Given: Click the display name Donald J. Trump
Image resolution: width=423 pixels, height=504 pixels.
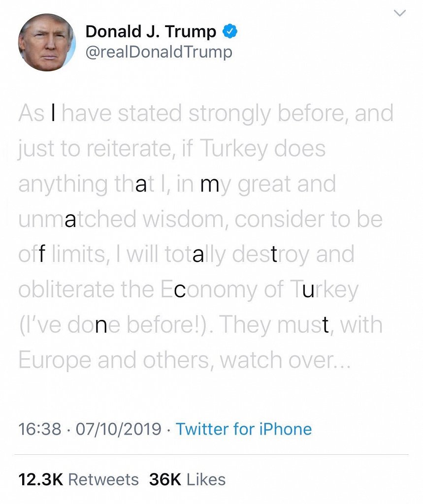Looking at the screenshot, I should point(151,32).
